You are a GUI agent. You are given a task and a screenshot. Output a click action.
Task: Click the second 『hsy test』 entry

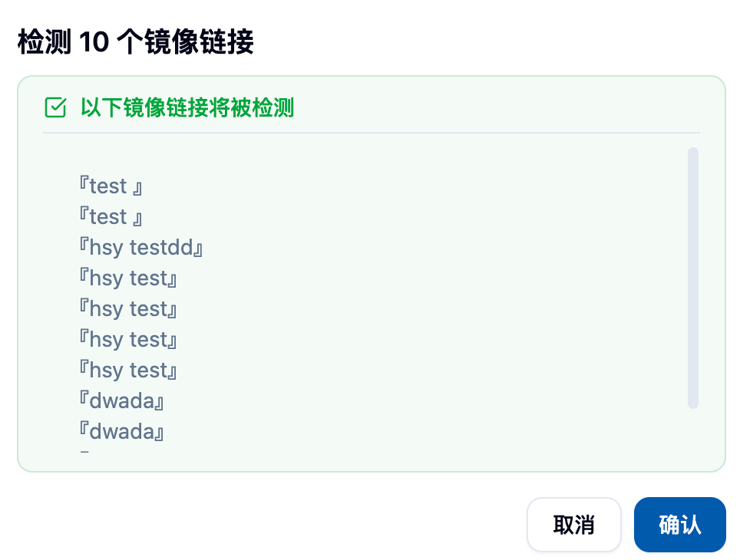tap(128, 309)
